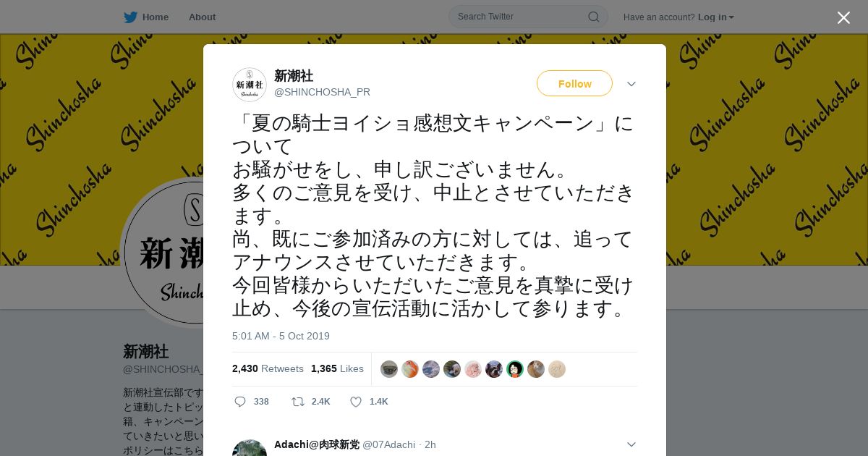Image resolution: width=868 pixels, height=456 pixels.
Task: Click the reply speech bubble icon
Action: [240, 402]
